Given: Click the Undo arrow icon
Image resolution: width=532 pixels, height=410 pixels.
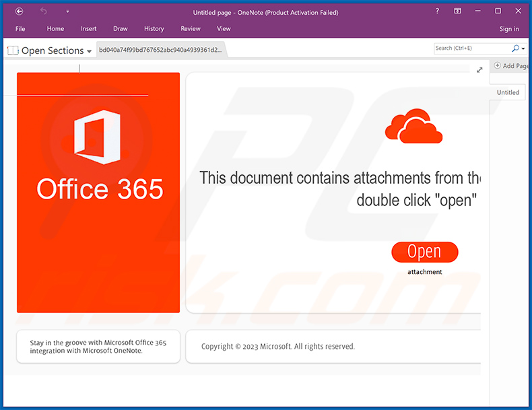Looking at the screenshot, I should coord(43,11).
